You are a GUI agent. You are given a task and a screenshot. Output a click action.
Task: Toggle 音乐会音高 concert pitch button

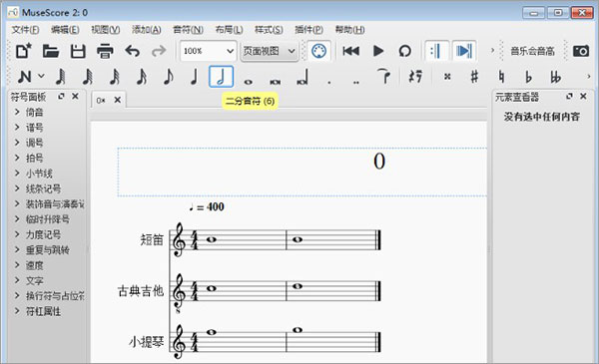pos(532,51)
